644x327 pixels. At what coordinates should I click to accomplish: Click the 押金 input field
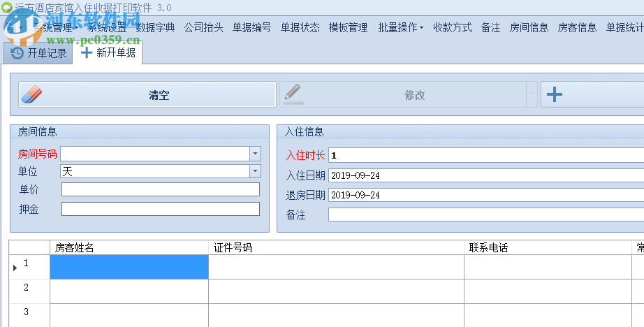(161, 209)
